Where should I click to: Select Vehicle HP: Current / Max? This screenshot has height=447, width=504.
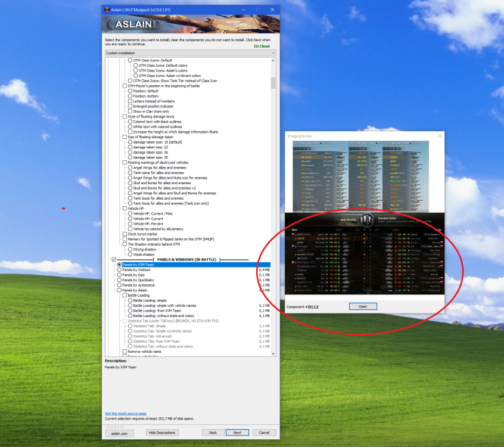coord(130,213)
